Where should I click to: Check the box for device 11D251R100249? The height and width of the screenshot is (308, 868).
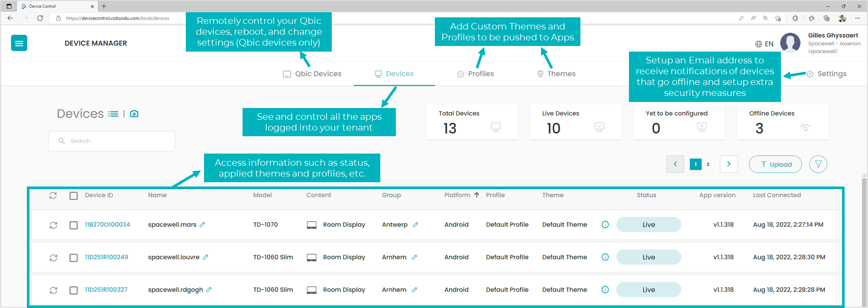coord(74,258)
